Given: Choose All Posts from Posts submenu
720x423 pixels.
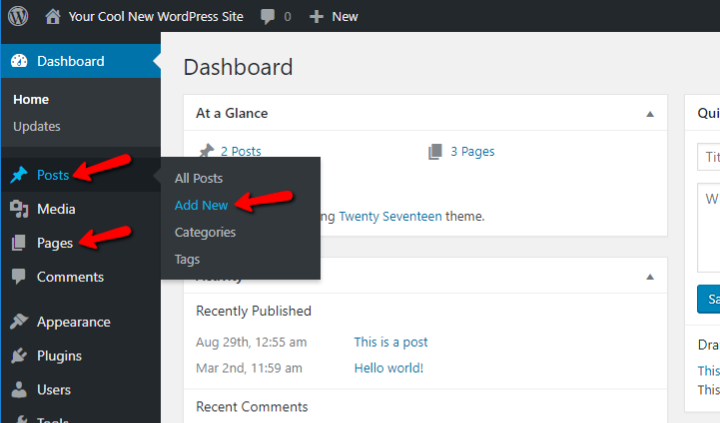Looking at the screenshot, I should click(x=198, y=178).
